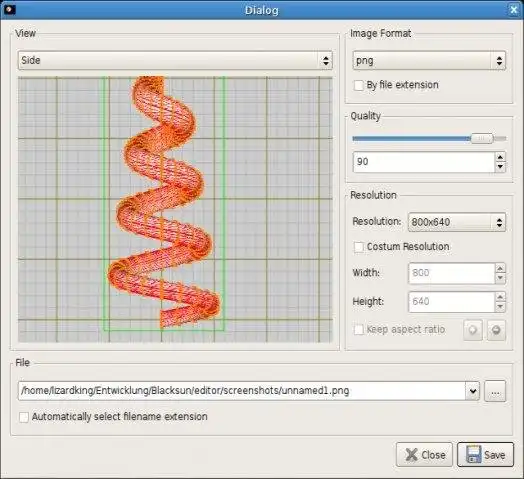Image resolution: width=524 pixels, height=479 pixels.
Task: Click the dialog title bar close X
Action: coord(514,10)
